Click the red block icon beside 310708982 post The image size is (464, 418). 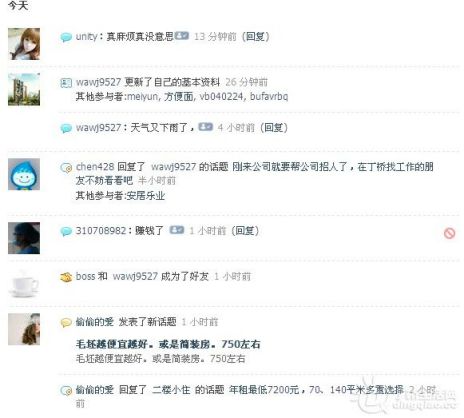[449, 233]
